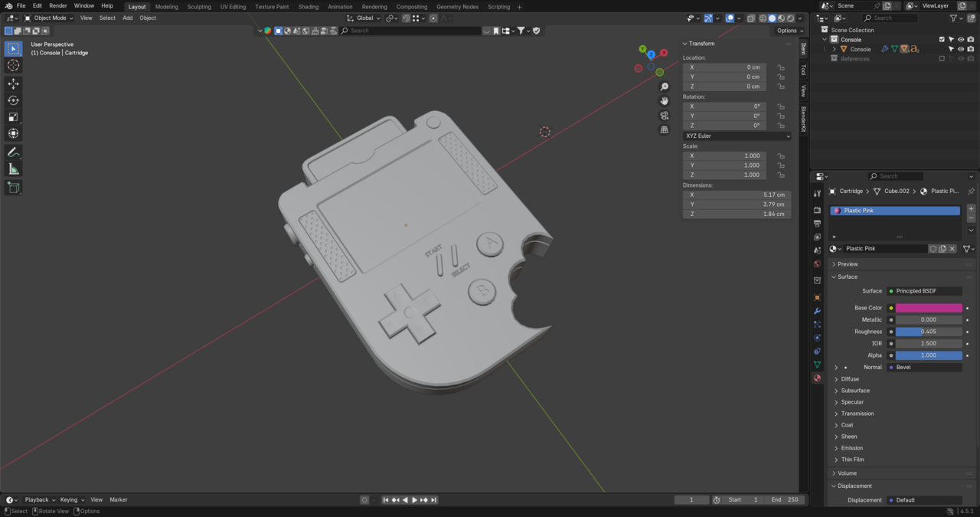The image size is (980, 517).
Task: Open the Render menu
Action: [x=58, y=6]
